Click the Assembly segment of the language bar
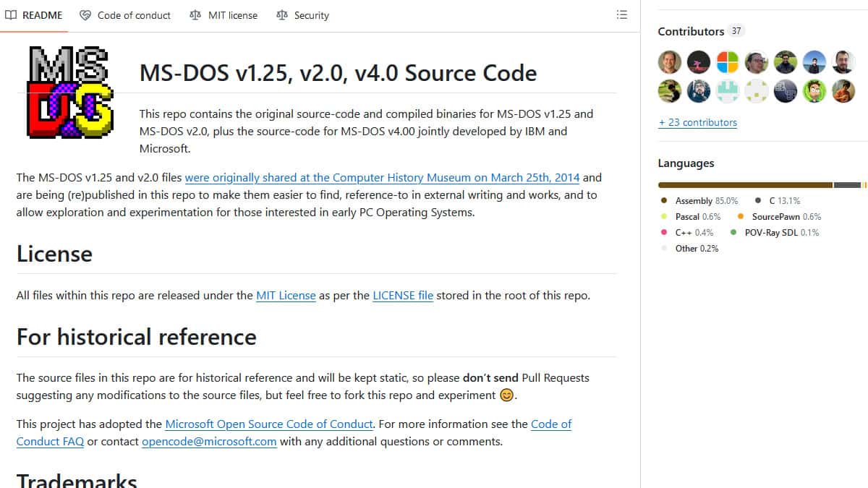This screenshot has height=488, width=868. 746,185
